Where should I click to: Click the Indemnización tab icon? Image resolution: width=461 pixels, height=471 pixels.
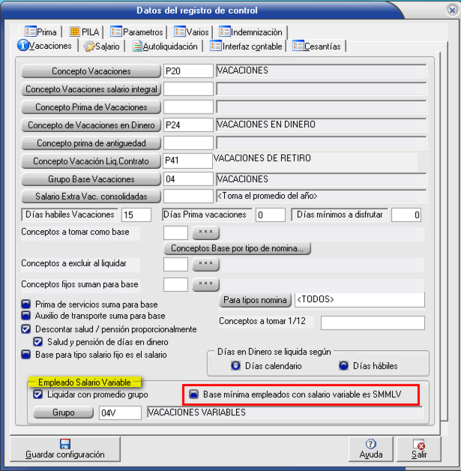[225, 32]
